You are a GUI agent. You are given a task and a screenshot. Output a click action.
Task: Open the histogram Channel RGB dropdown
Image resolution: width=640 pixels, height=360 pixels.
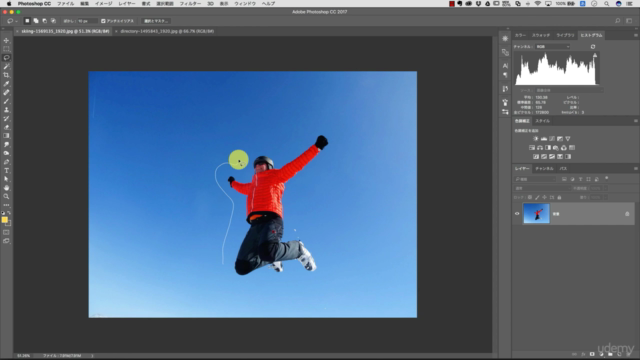pyautogui.click(x=553, y=47)
